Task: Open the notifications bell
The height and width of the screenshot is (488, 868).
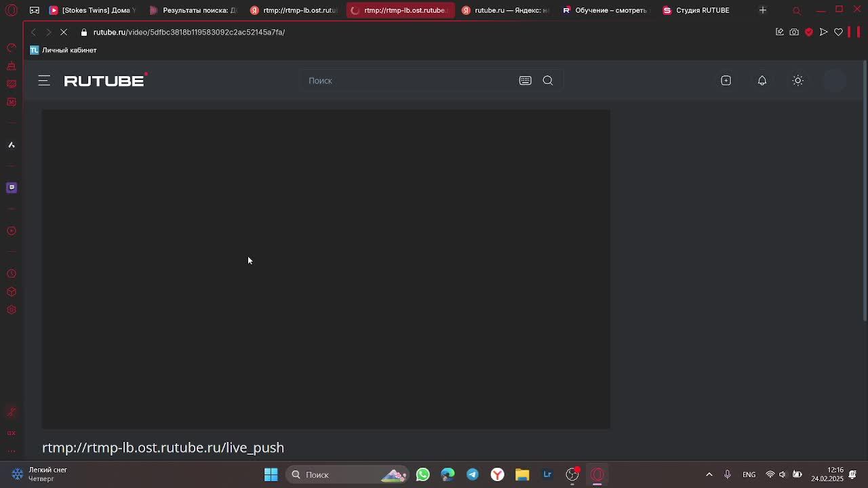Action: coord(762,81)
